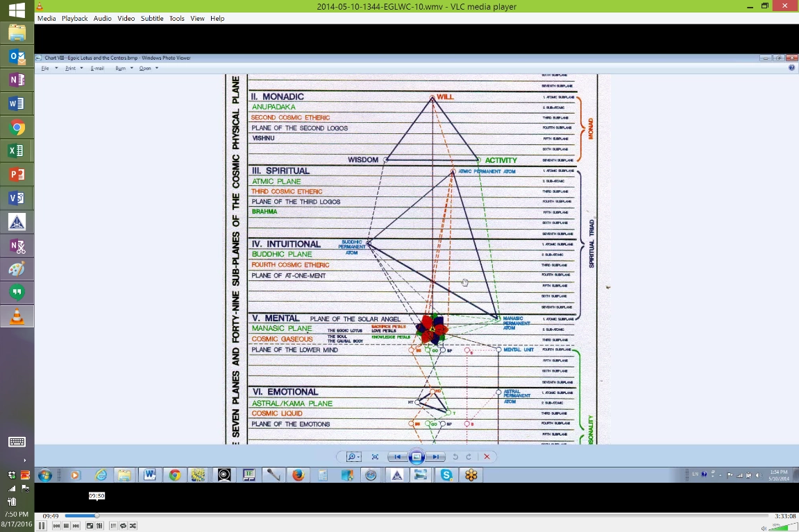Go to previous photo in viewer
The width and height of the screenshot is (799, 532).
tap(398, 456)
